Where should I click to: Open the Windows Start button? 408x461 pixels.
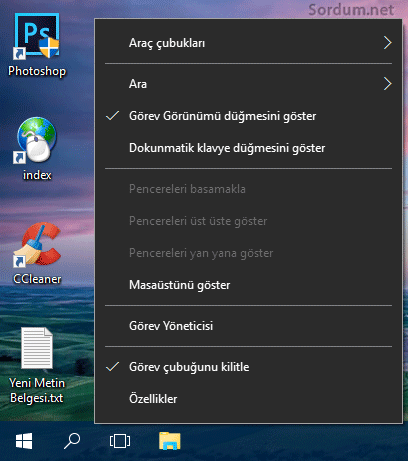pyautogui.click(x=24, y=441)
